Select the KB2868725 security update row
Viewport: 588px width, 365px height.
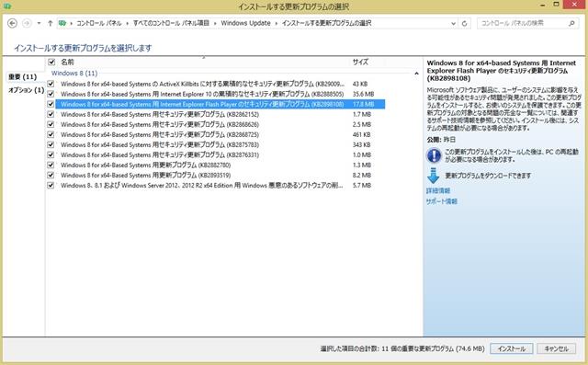click(220, 134)
